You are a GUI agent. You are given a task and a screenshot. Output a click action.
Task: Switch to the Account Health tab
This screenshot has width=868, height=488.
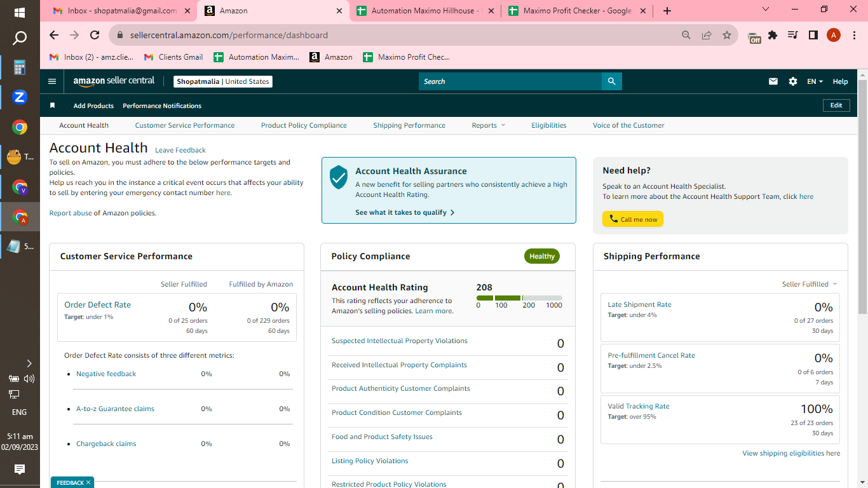click(84, 125)
